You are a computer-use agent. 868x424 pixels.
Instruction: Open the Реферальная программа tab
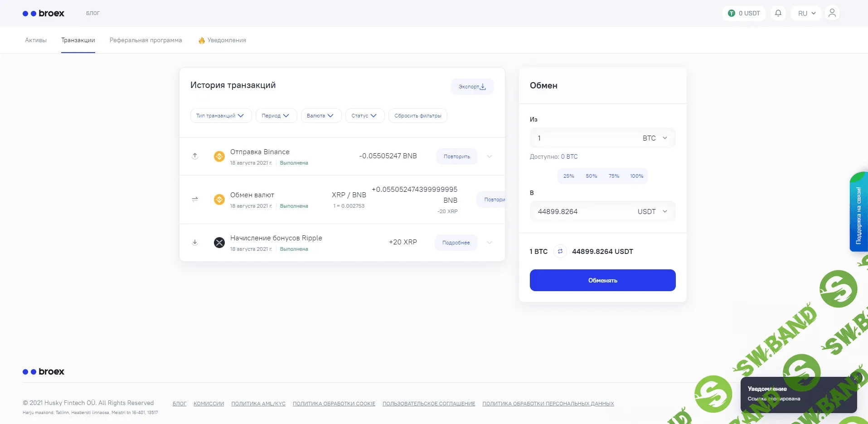(145, 40)
